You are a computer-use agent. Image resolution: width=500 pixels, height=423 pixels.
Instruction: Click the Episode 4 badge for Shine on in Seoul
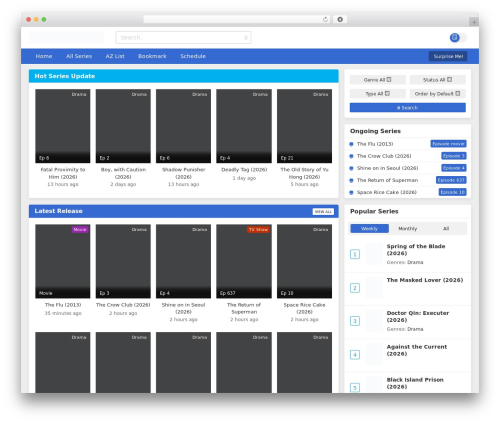click(454, 168)
